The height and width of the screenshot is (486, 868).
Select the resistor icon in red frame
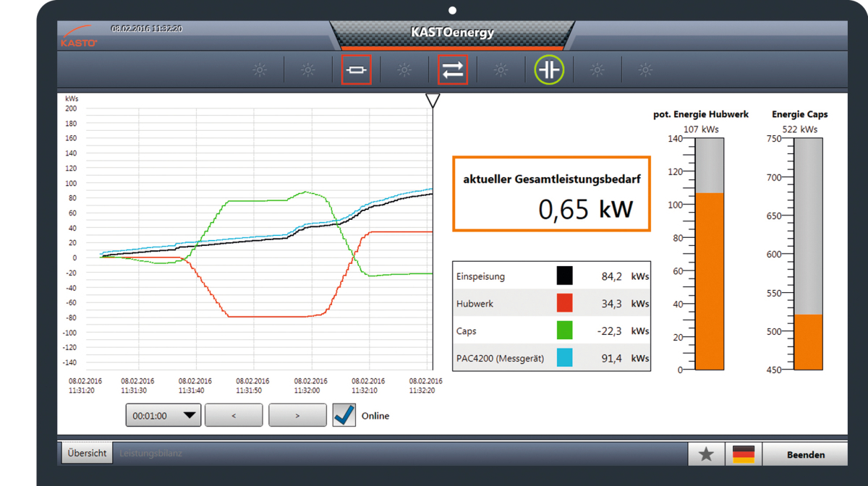[x=356, y=70]
